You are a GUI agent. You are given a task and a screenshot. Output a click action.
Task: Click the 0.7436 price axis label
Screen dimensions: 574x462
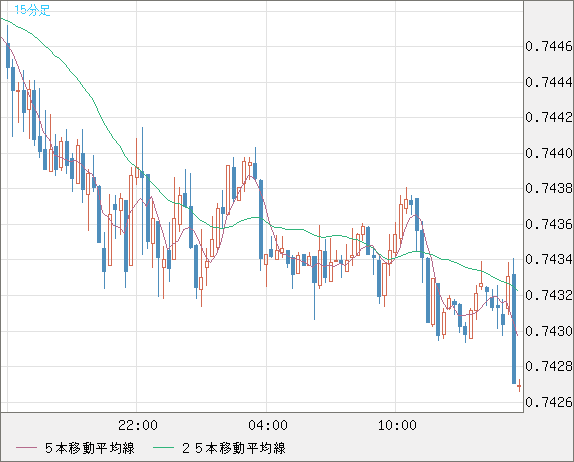[549, 224]
